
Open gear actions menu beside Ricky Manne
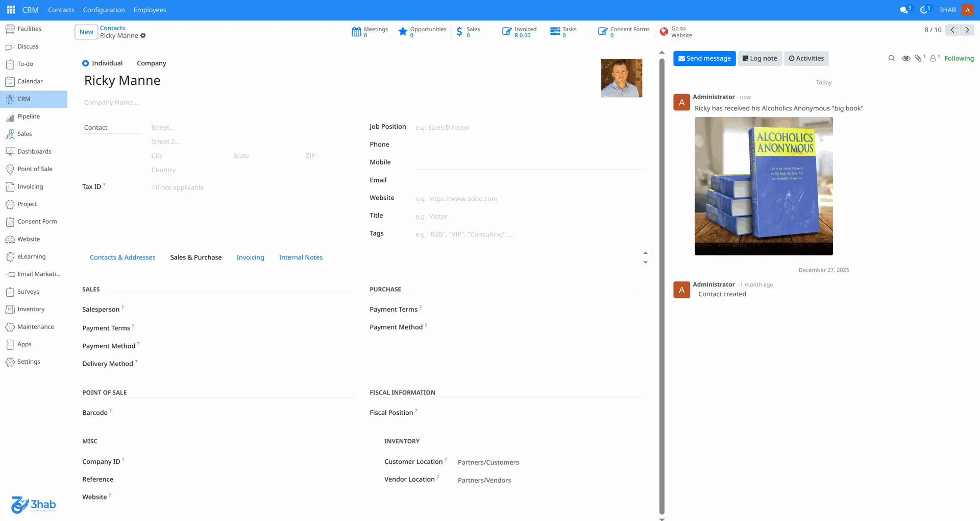[143, 36]
